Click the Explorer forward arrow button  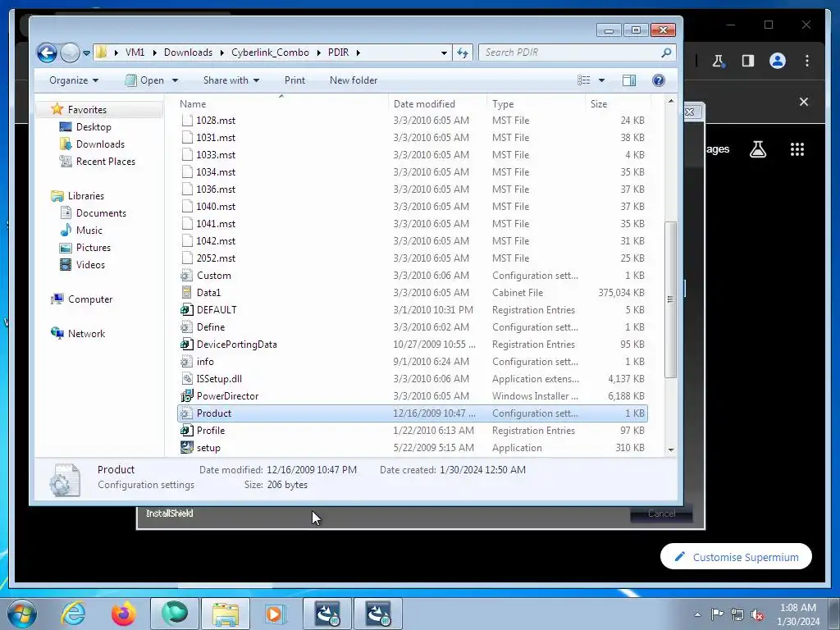(x=71, y=52)
